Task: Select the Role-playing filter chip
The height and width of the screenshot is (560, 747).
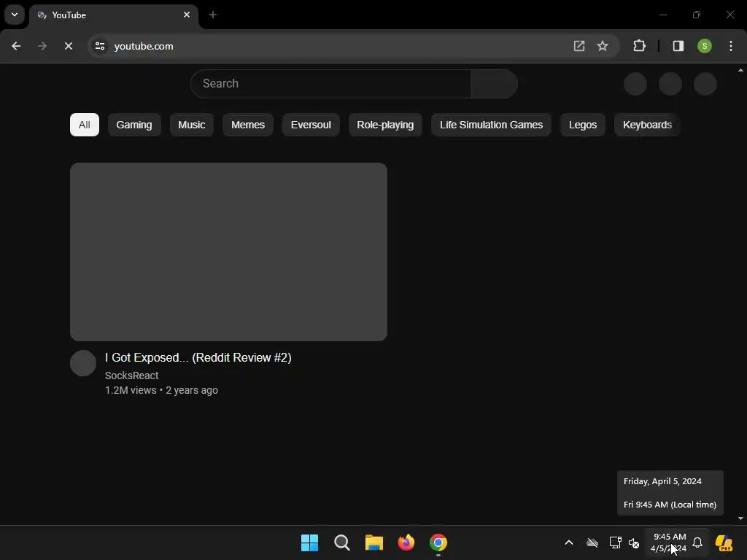Action: point(385,125)
